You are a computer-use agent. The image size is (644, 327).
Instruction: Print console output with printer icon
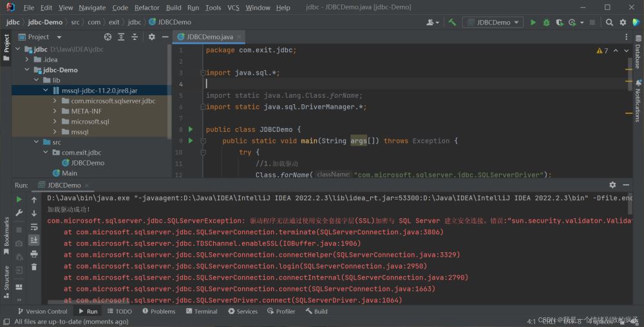click(x=33, y=254)
